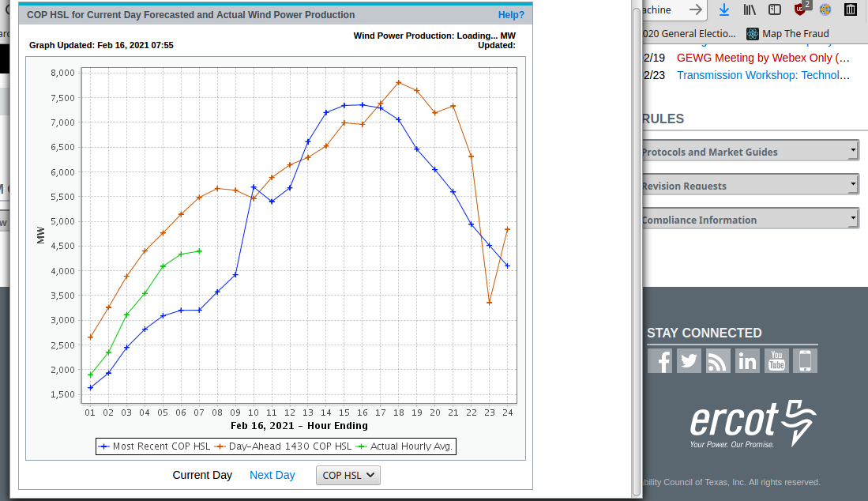Screen dimensions: 868x501
Task: Open ERCOT YouTube channel icon
Action: pyautogui.click(x=776, y=361)
